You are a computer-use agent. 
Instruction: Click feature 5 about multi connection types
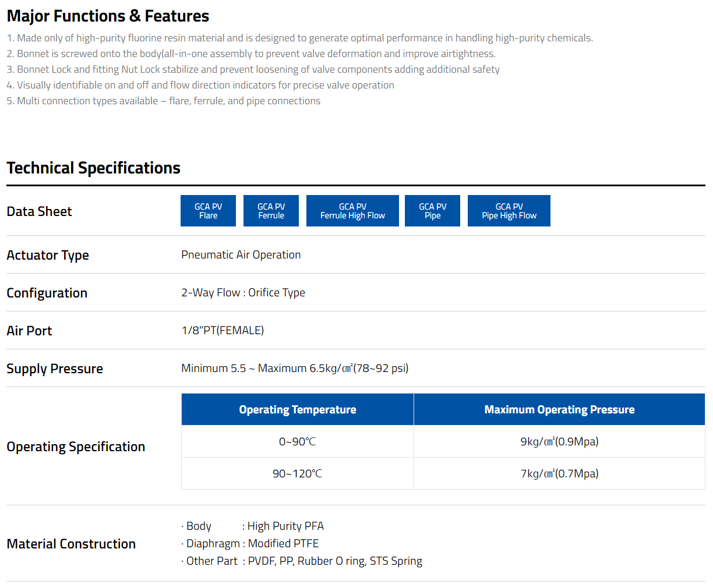pyautogui.click(x=163, y=101)
